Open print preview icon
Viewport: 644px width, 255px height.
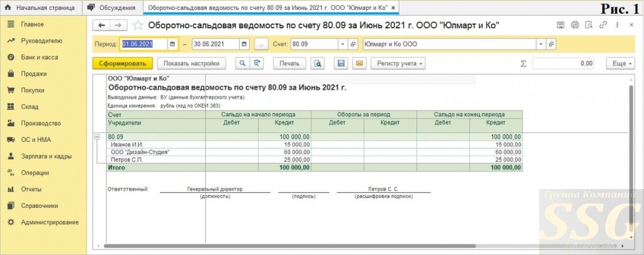coord(318,63)
